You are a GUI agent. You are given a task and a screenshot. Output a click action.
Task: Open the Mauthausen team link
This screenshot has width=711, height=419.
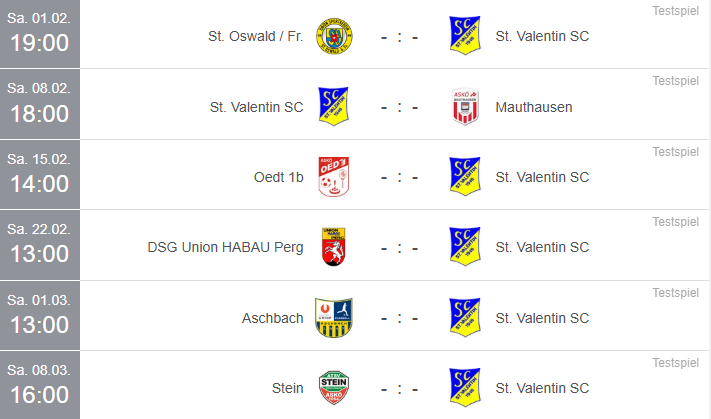(534, 107)
